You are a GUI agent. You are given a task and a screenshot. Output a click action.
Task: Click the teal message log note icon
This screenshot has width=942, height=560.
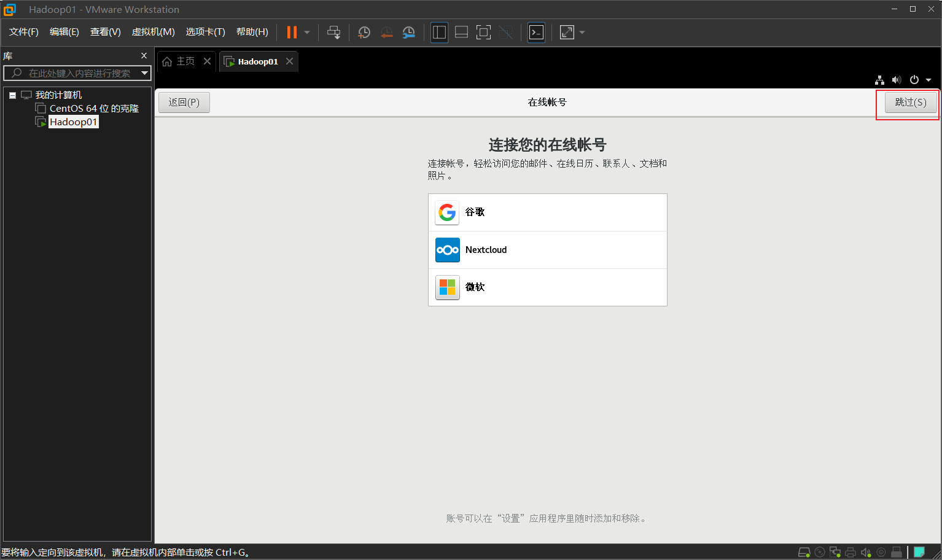click(919, 552)
